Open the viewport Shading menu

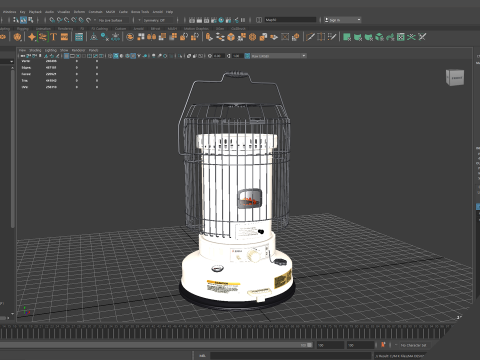[x=35, y=50]
